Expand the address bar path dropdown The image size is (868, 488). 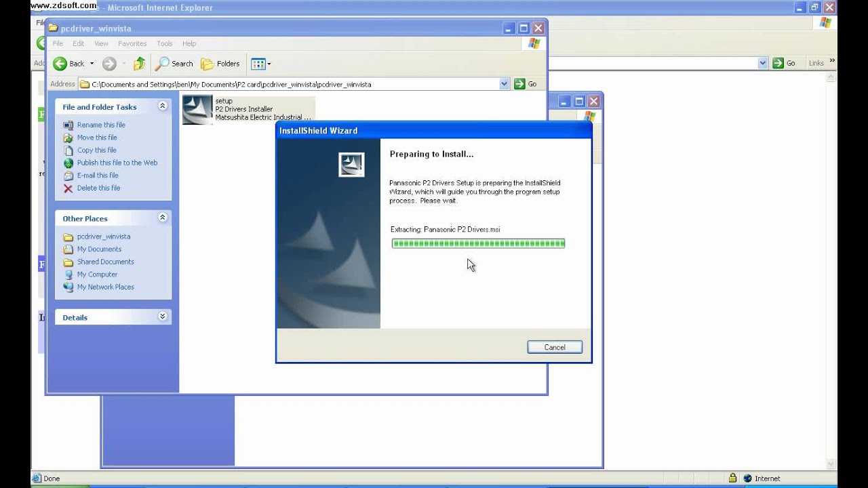click(x=504, y=84)
